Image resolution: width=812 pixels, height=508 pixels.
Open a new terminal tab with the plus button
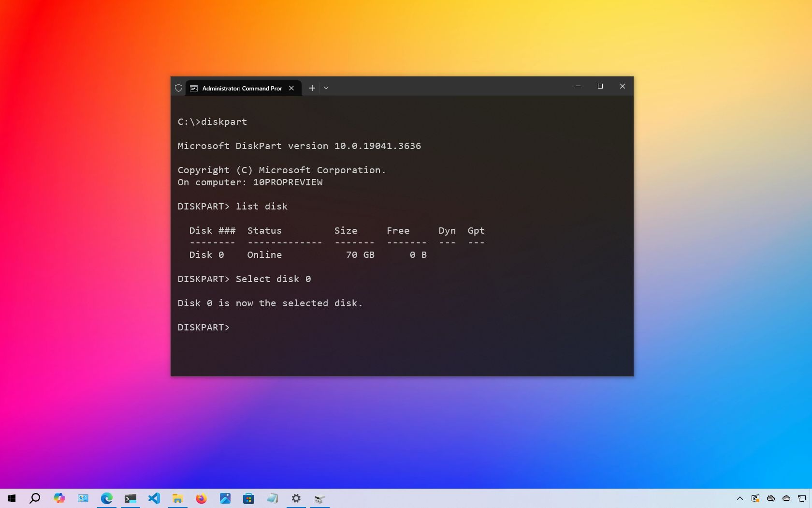[312, 88]
